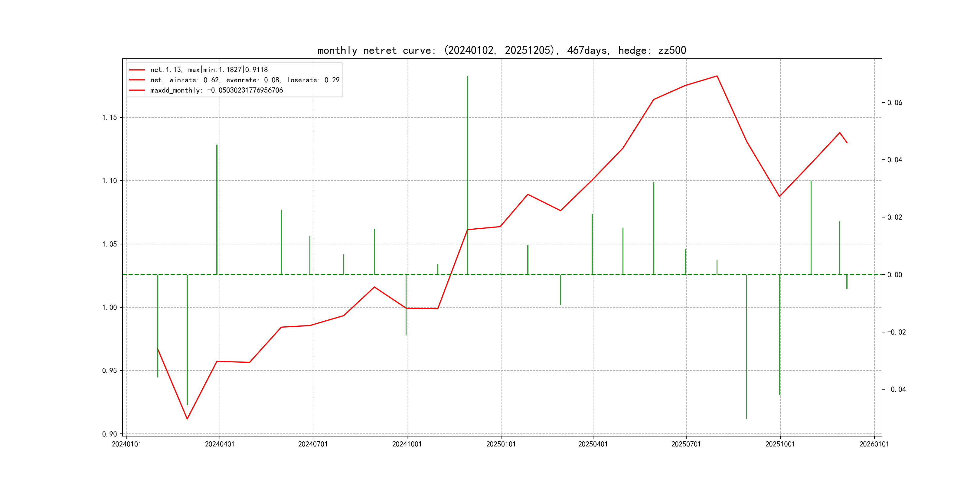Image resolution: width=980 pixels, height=490 pixels.
Task: Click left y-axis tick label 1.15
Action: [x=109, y=117]
